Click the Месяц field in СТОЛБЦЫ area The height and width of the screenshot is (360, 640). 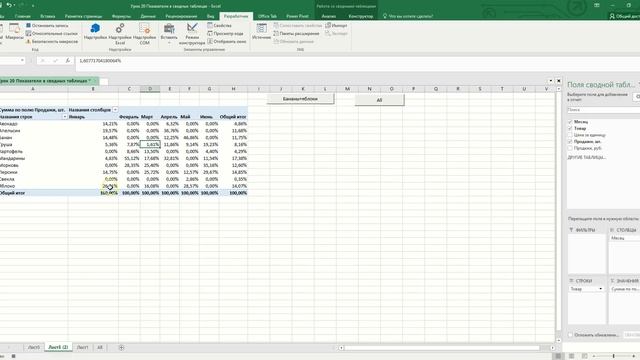point(624,238)
